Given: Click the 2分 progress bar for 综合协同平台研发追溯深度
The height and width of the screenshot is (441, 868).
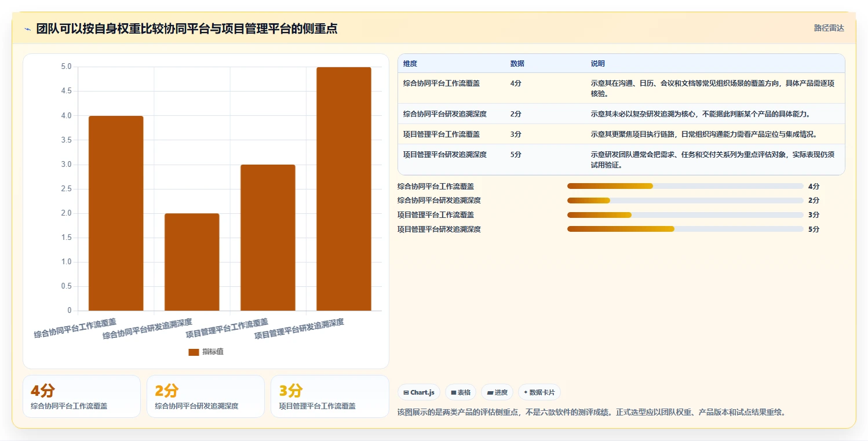Looking at the screenshot, I should pyautogui.click(x=685, y=201).
